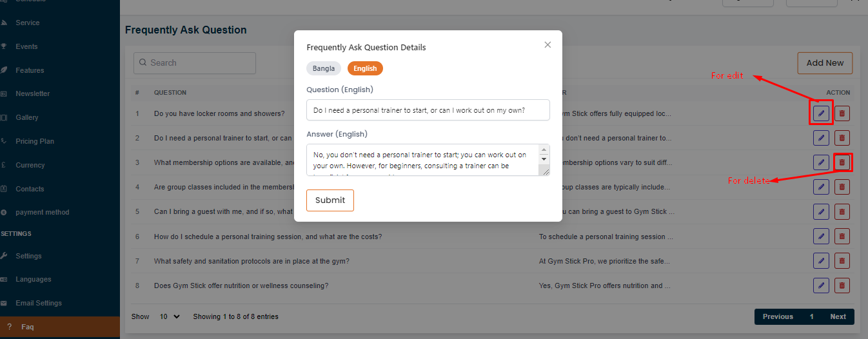Click the delete trash icon for row 3
Viewport: 868px width, 339px height.
(842, 162)
